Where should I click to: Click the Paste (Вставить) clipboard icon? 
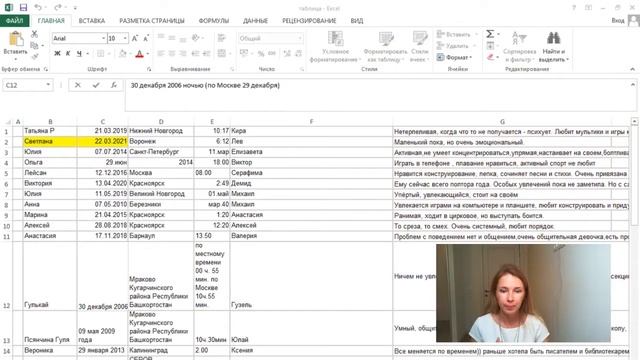click(x=16, y=39)
